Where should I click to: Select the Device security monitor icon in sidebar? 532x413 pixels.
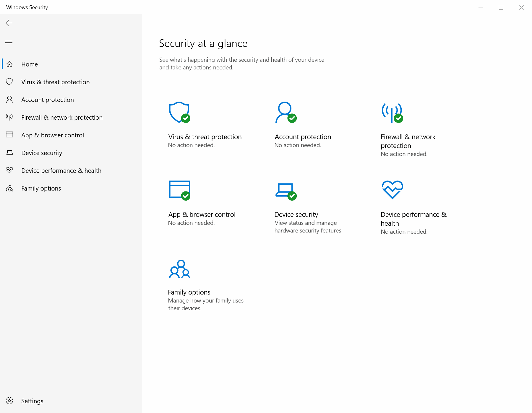pos(9,152)
